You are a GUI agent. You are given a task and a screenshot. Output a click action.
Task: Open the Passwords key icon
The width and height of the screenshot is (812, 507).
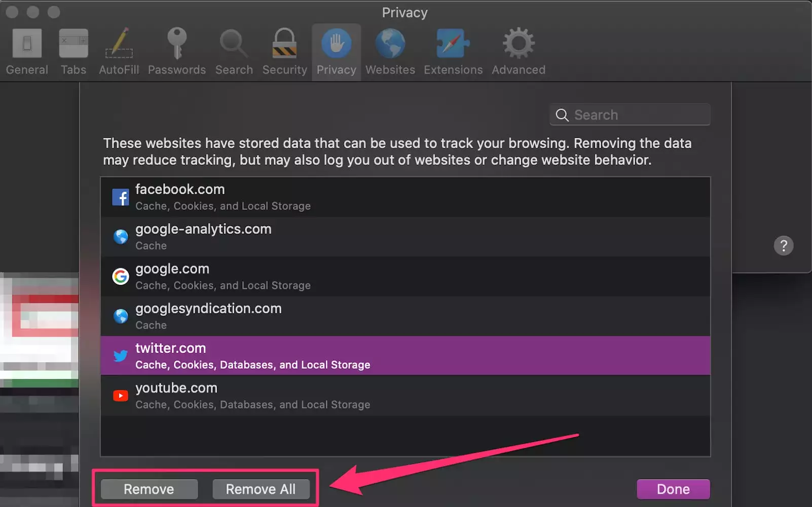coord(177,52)
